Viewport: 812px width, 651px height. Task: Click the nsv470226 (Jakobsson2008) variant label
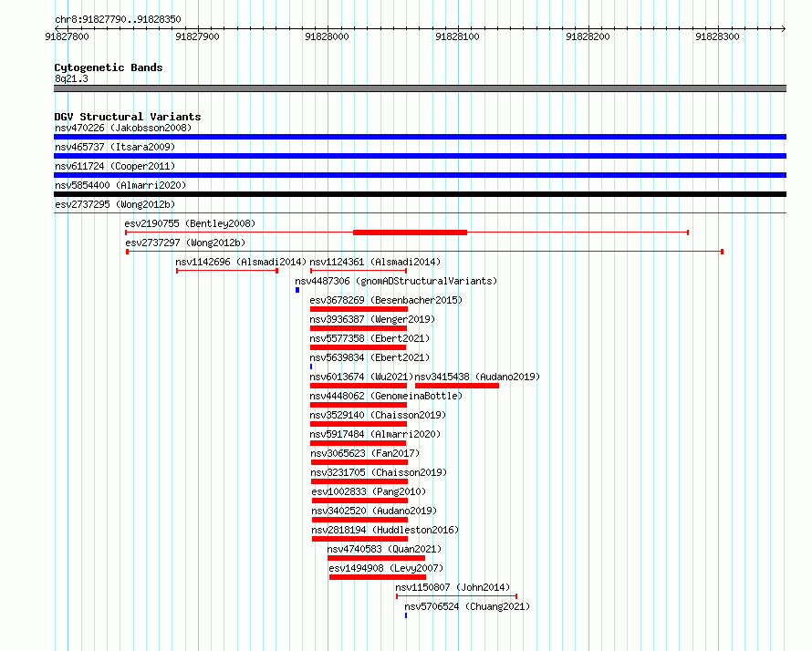pos(123,128)
